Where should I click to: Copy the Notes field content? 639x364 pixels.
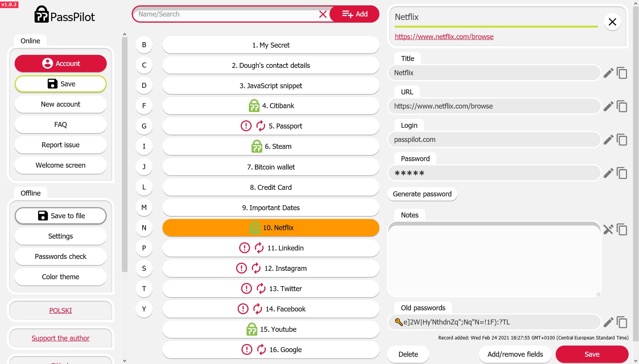(622, 229)
